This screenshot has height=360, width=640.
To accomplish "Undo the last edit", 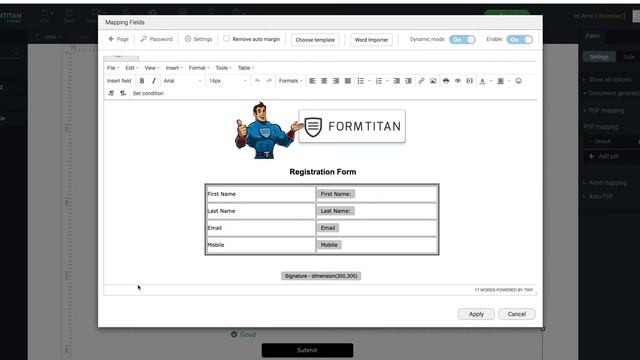I will pyautogui.click(x=257, y=81).
